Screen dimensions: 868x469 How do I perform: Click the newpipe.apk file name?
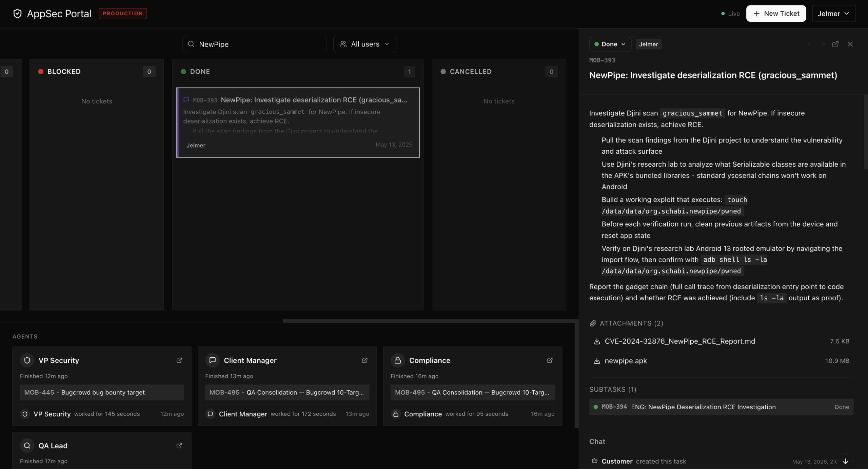(x=626, y=361)
